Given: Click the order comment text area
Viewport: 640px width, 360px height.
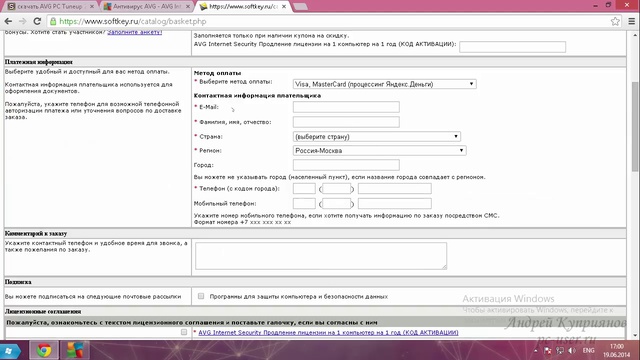Looking at the screenshot, I should pos(321,256).
